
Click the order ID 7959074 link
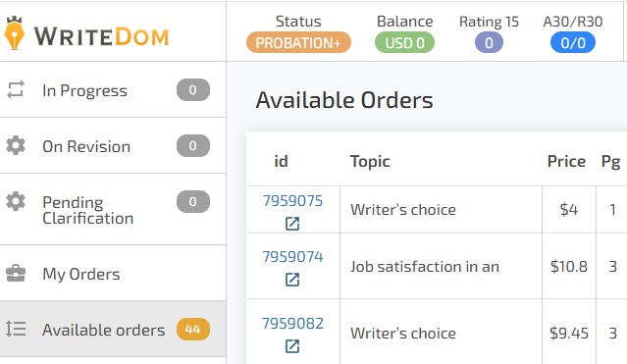[292, 256]
